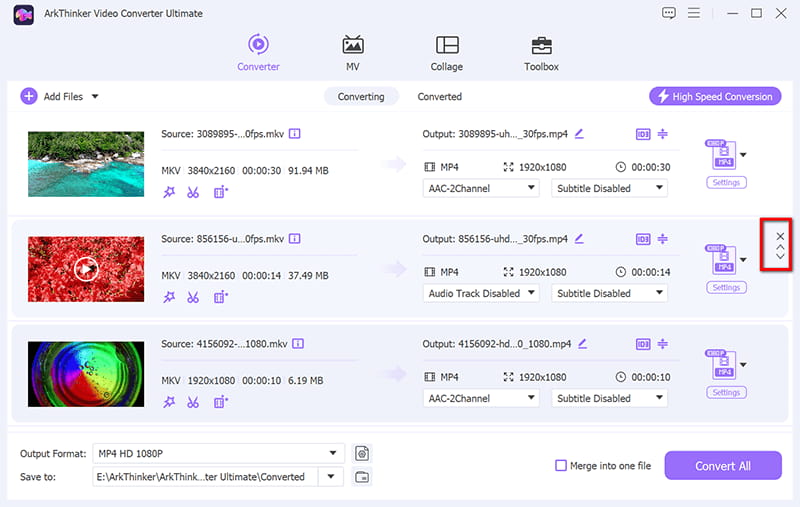Move the 856156 file down
800x507 pixels.
click(780, 256)
